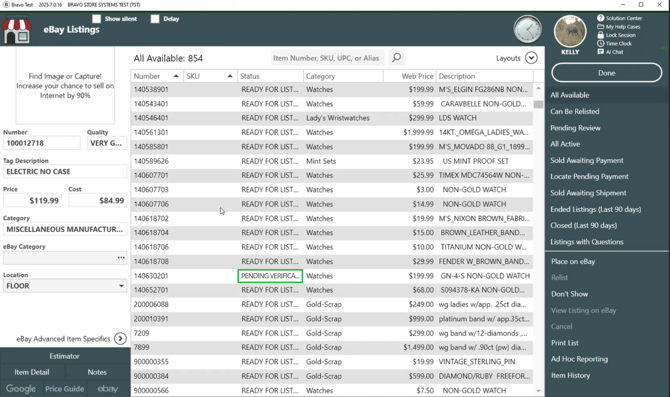The height and width of the screenshot is (397, 670).
Task: Open AI Chat
Action: click(610, 52)
